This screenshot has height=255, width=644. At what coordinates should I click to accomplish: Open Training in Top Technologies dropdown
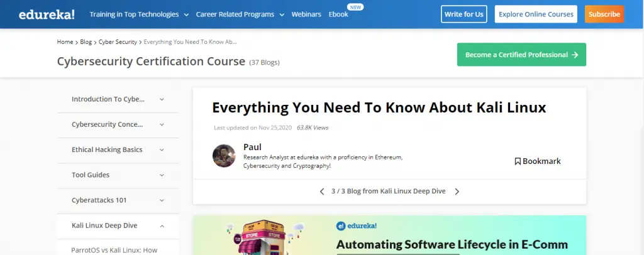pyautogui.click(x=134, y=14)
